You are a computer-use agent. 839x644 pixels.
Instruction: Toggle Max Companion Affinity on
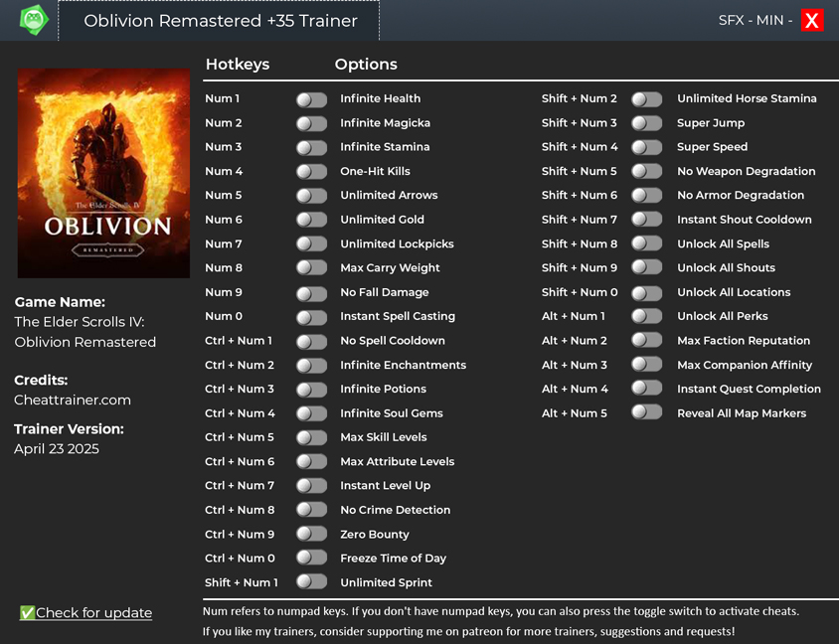click(646, 365)
